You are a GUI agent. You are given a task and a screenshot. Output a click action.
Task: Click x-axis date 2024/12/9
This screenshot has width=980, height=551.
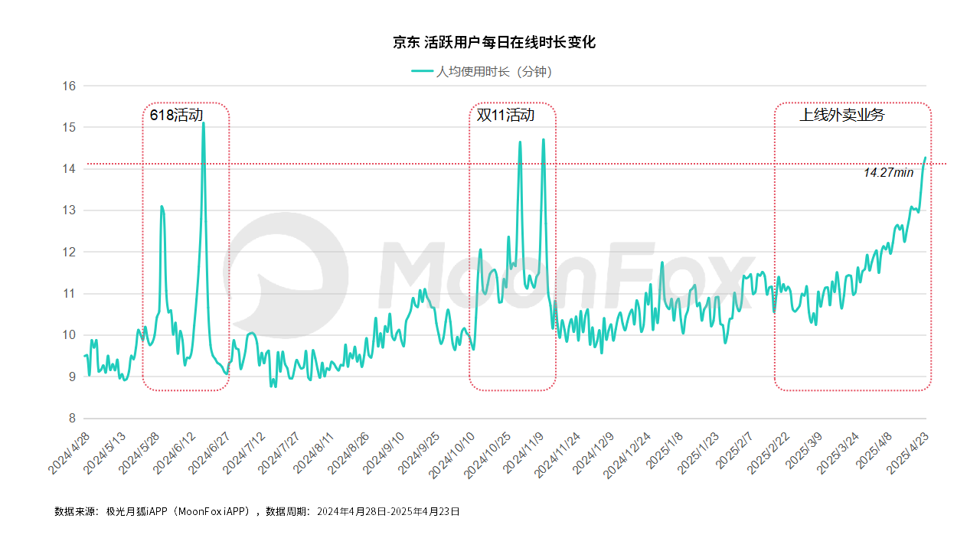point(593,452)
